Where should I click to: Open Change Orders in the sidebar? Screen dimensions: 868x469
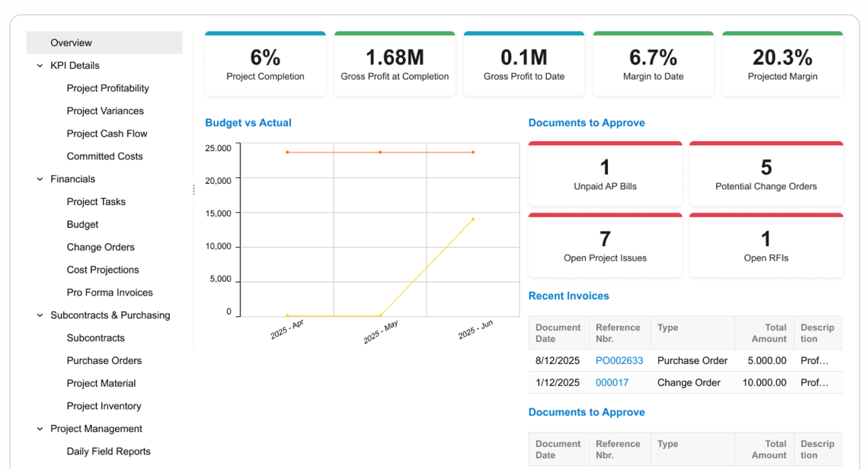tap(100, 247)
